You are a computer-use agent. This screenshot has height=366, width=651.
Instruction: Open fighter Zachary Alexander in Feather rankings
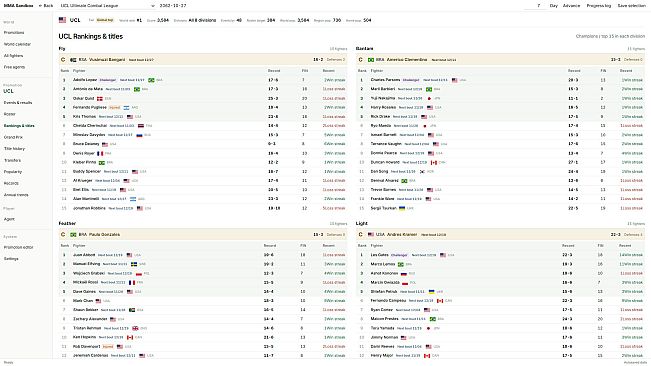click(x=90, y=319)
